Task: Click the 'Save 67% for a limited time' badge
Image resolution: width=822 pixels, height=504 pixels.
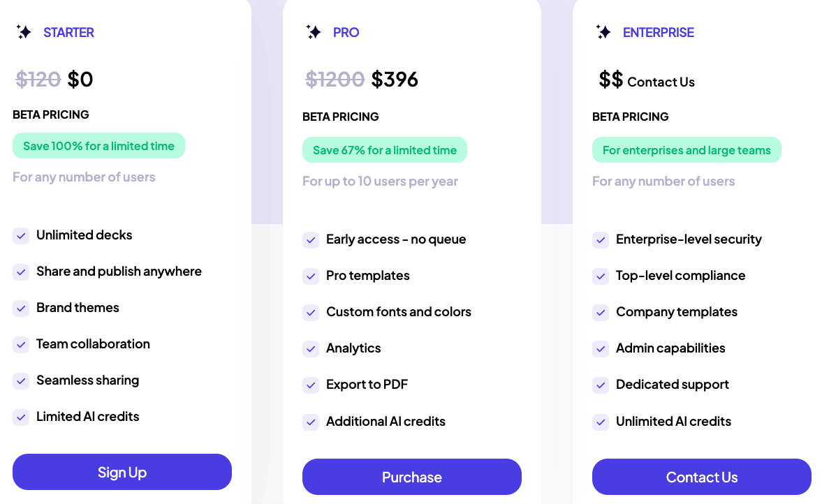Action: 385,150
